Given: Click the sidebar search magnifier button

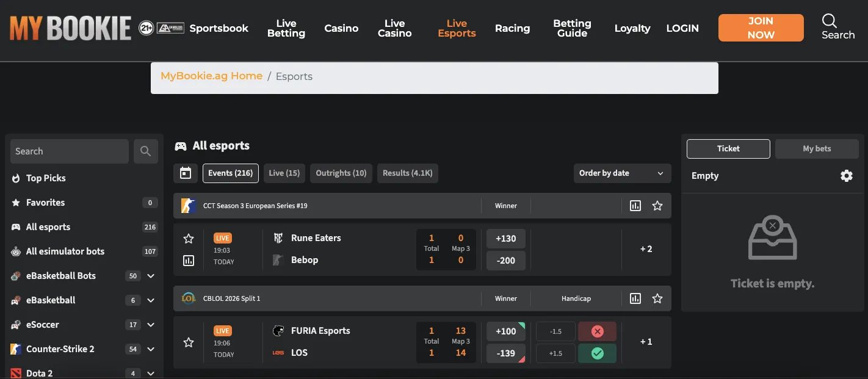Looking at the screenshot, I should click(145, 151).
